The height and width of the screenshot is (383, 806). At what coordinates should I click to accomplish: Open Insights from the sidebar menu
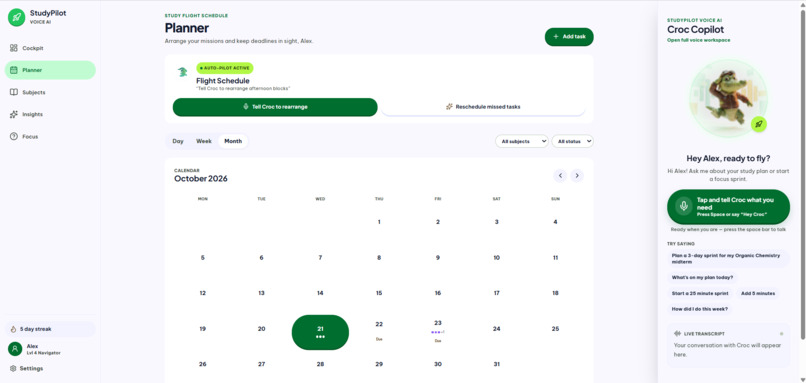pos(50,114)
